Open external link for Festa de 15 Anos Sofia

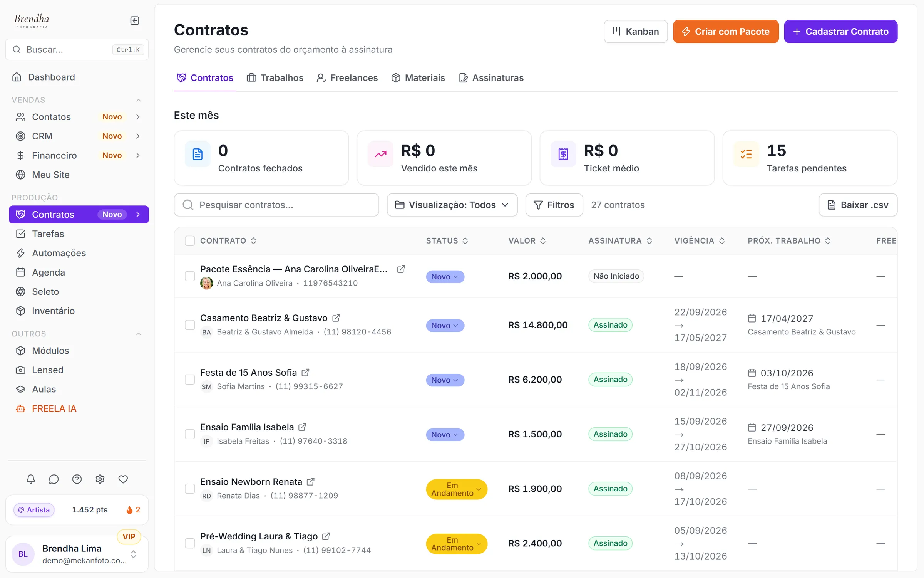tap(306, 372)
